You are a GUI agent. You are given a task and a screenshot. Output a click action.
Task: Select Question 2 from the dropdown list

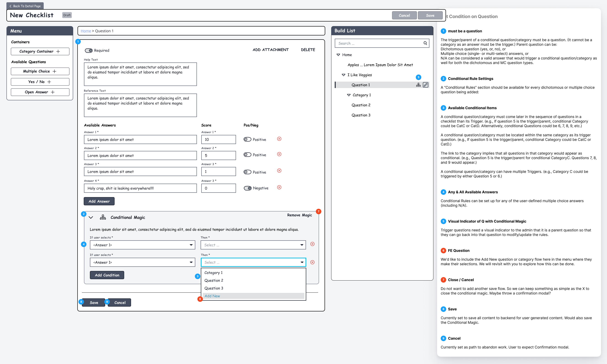pyautogui.click(x=253, y=280)
